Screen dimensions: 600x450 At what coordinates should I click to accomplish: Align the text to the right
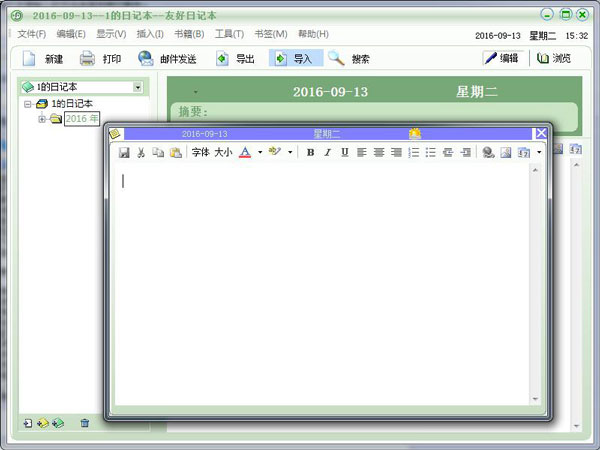396,153
